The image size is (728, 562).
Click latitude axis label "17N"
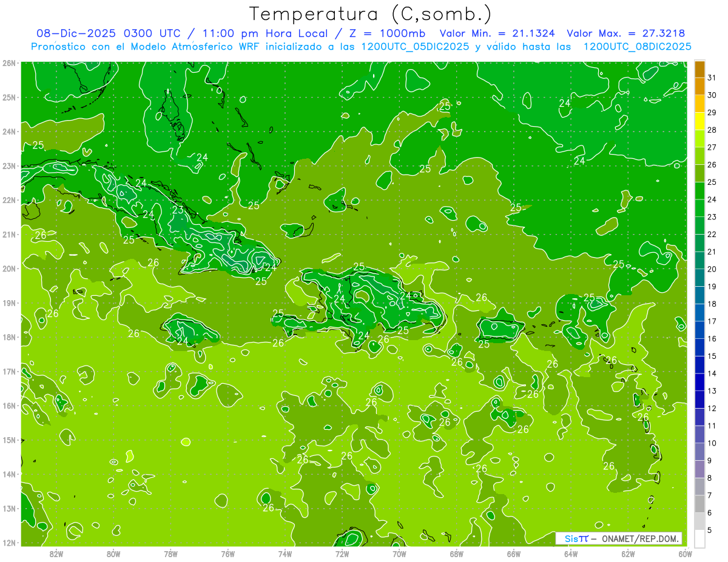pos(9,371)
